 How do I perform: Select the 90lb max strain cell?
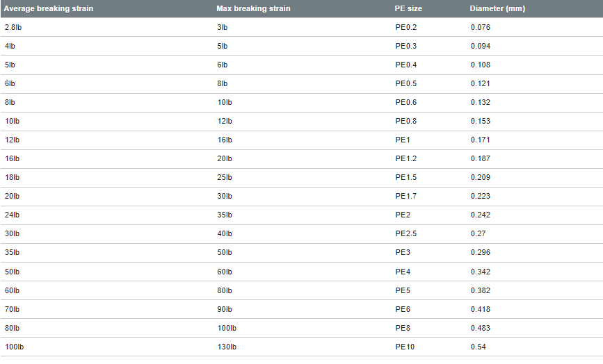[x=225, y=309]
